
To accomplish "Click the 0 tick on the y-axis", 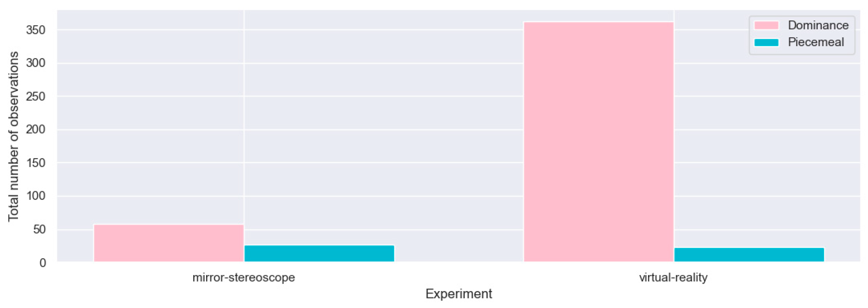I will (42, 263).
